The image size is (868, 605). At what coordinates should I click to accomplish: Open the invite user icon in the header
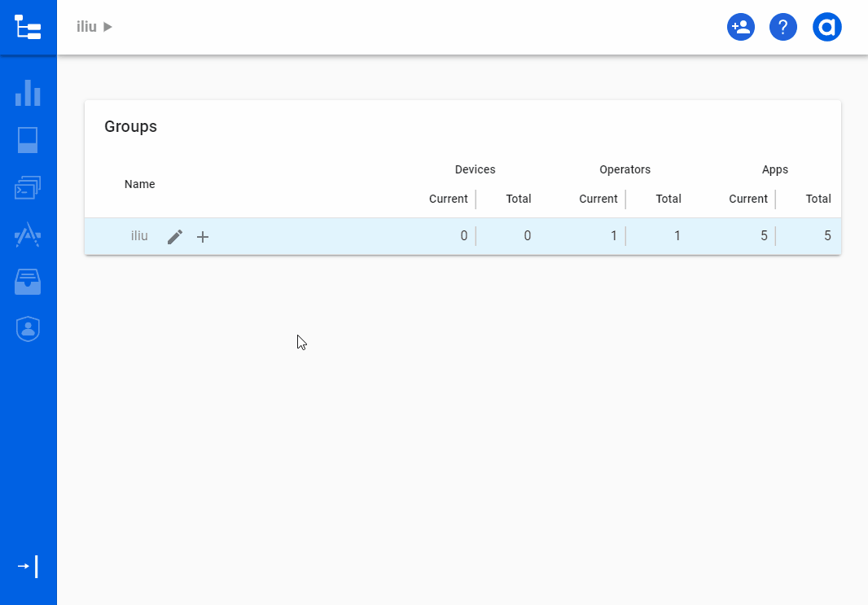740,27
